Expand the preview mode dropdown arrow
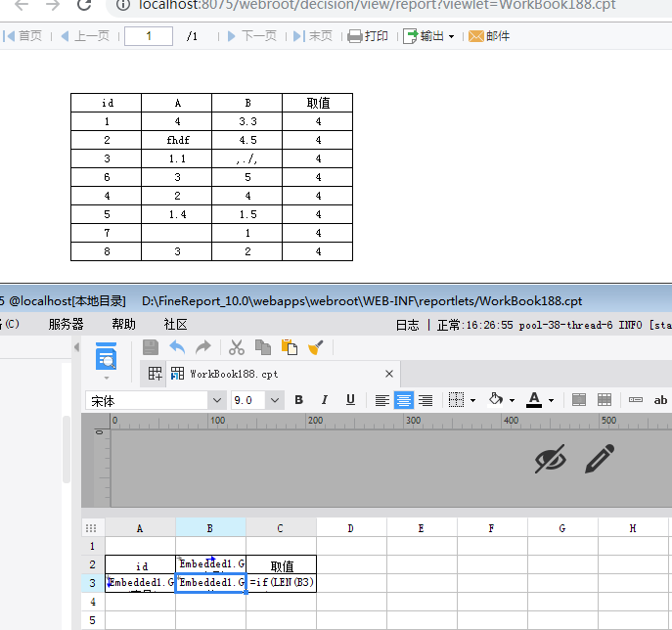The image size is (672, 630). tap(107, 378)
